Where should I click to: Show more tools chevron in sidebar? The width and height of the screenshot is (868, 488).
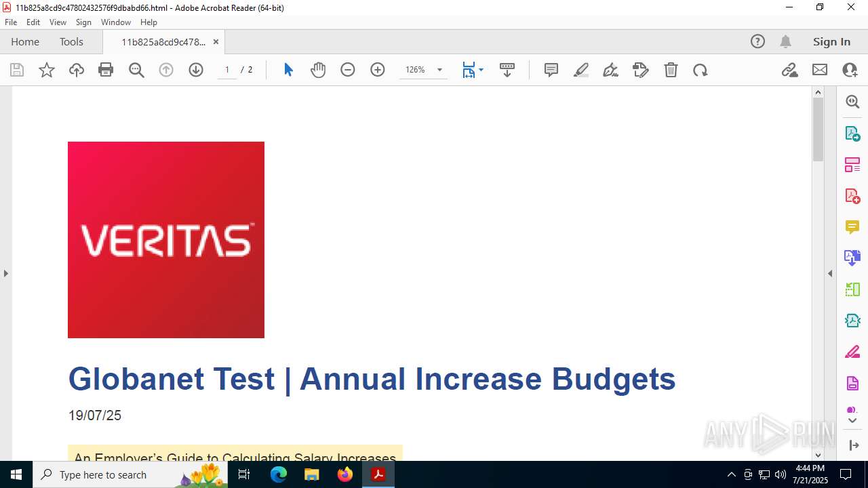pos(852,421)
